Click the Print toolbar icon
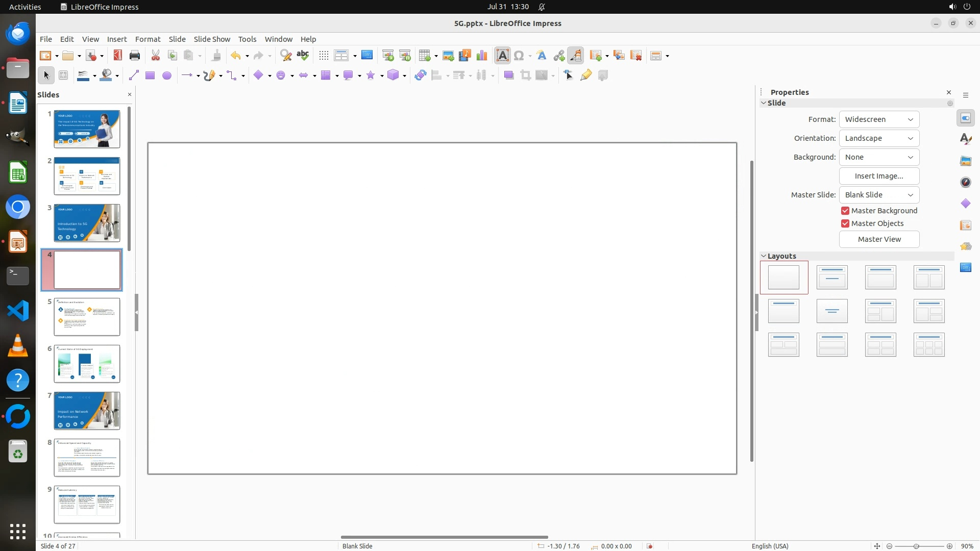Image resolution: width=980 pixels, height=551 pixels. click(135, 56)
